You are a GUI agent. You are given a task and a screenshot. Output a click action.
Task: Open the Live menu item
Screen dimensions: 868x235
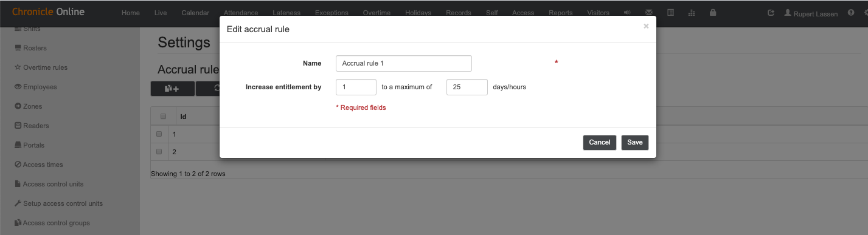tap(161, 13)
